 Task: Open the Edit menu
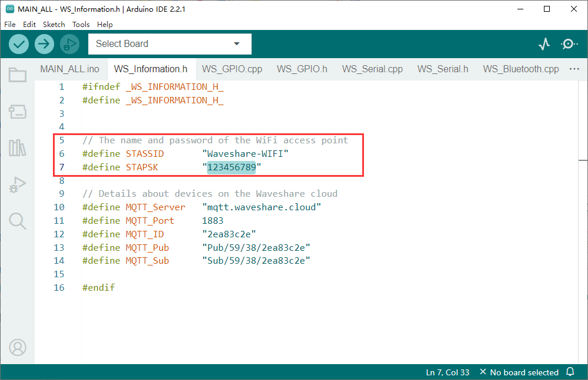[x=29, y=24]
